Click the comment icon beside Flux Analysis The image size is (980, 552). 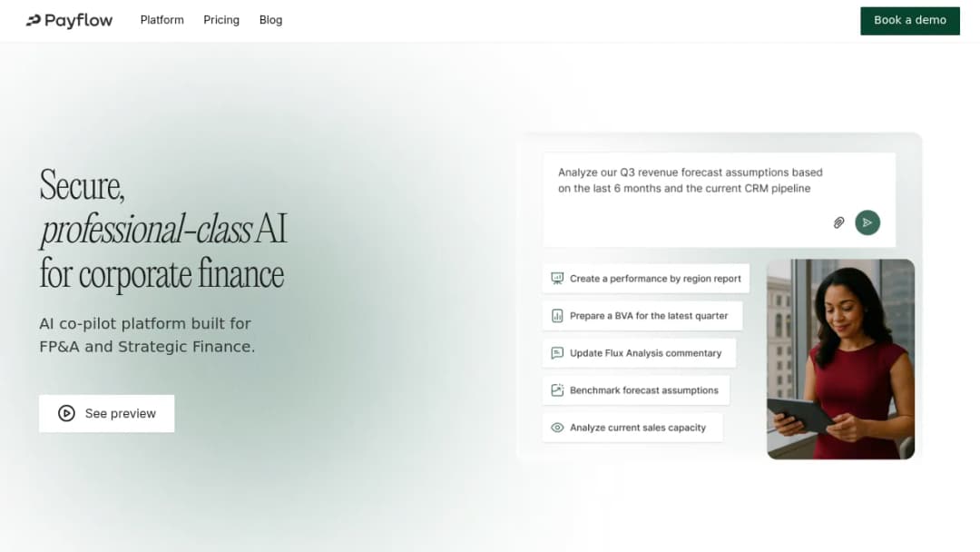click(x=557, y=353)
